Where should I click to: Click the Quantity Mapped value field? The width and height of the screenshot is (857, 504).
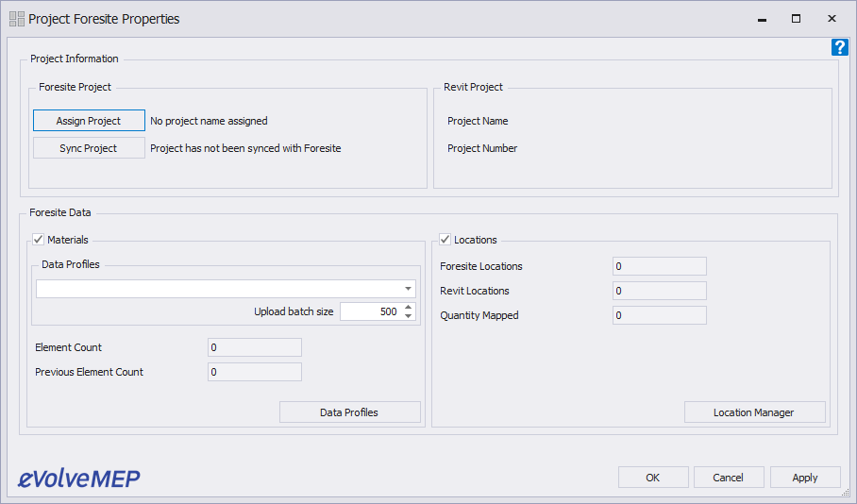pos(660,315)
